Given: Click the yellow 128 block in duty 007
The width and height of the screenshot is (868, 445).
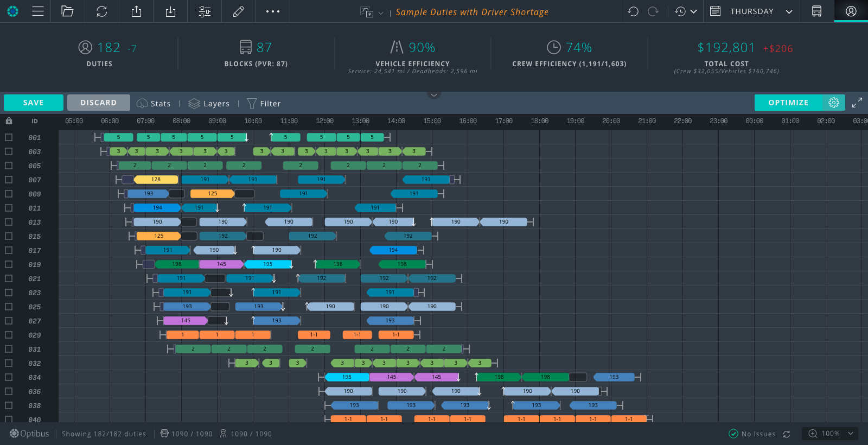Looking at the screenshot, I should 156,180.
